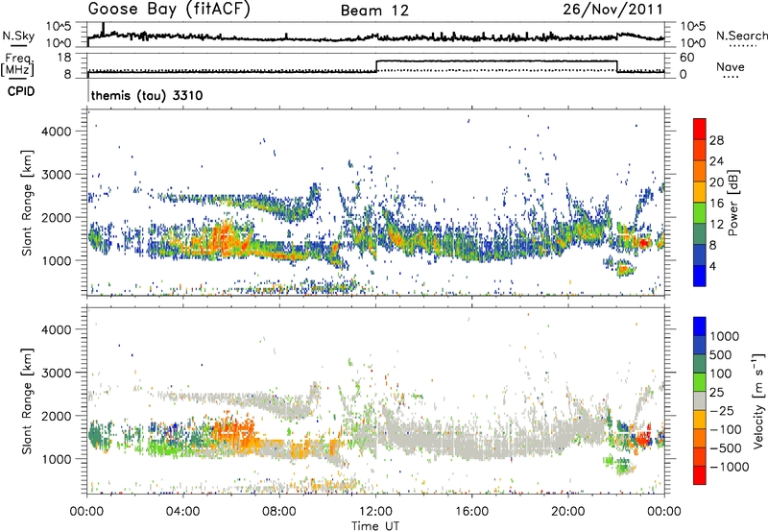
Task: Click the Nave legend label
Action: coord(731,66)
